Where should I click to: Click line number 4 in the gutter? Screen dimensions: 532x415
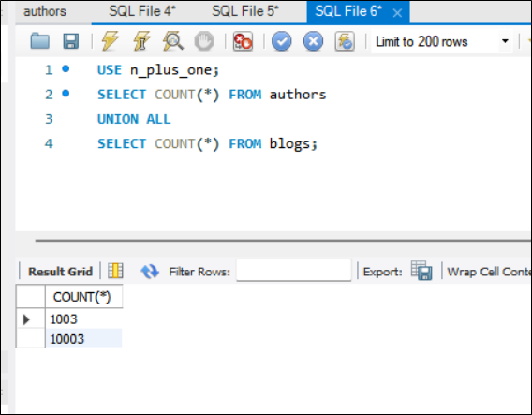coord(49,143)
